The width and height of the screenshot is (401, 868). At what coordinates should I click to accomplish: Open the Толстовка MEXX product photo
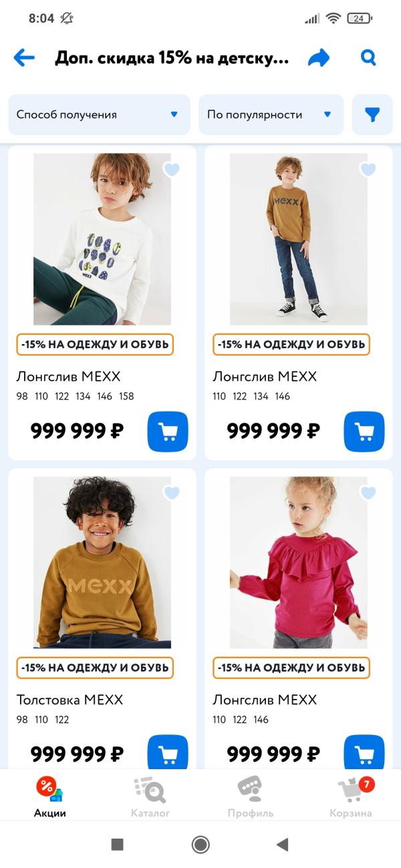(x=102, y=563)
